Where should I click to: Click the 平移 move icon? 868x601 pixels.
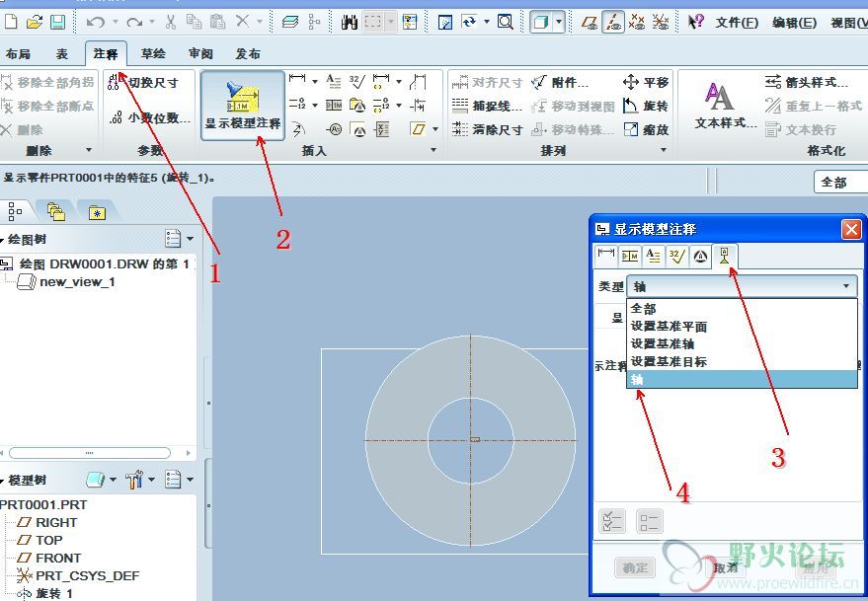click(631, 83)
